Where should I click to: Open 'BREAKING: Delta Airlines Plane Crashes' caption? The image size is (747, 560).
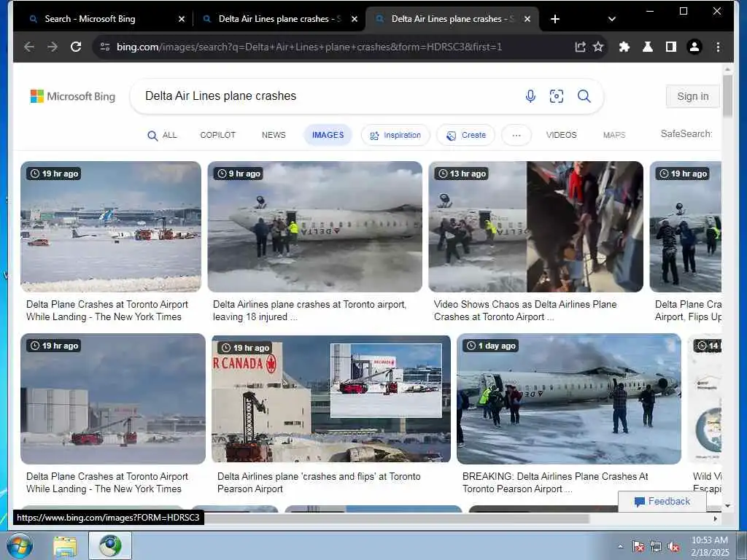[x=555, y=483]
